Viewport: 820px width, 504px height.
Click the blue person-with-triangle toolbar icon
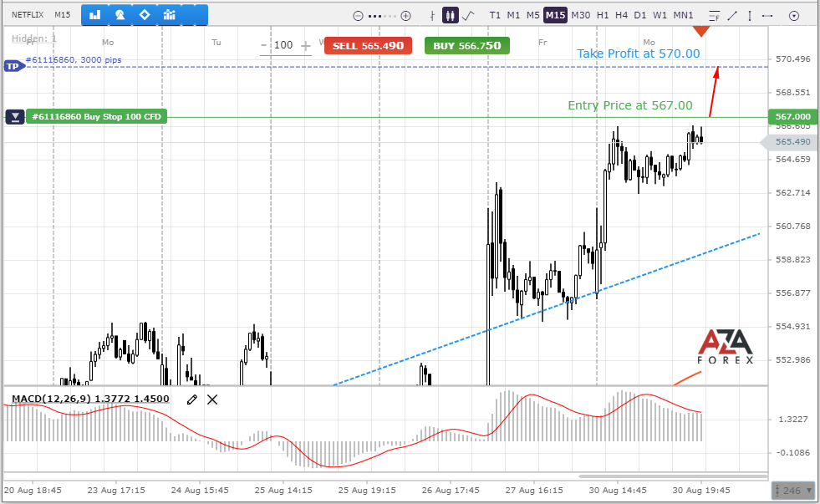pos(120,15)
